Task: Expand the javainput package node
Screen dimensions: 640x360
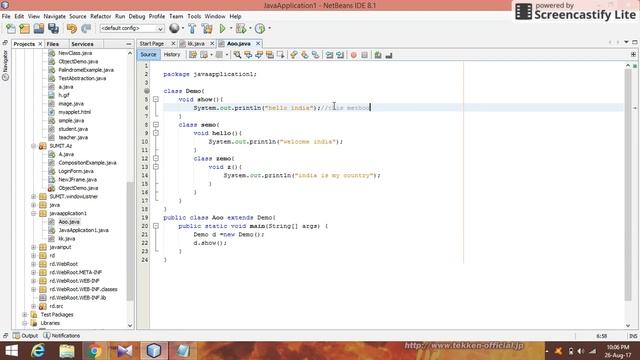Action: (34, 247)
